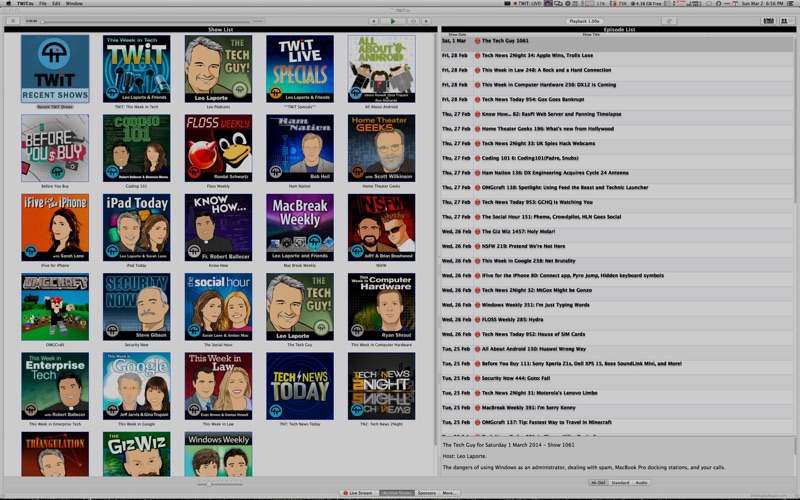Switch to the Archive Shows tab

pos(397,493)
